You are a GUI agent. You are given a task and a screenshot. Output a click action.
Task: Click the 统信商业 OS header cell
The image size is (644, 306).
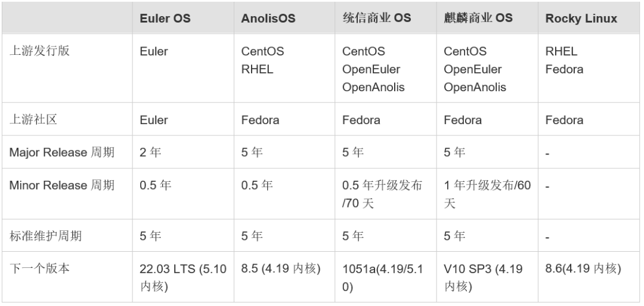click(x=376, y=18)
